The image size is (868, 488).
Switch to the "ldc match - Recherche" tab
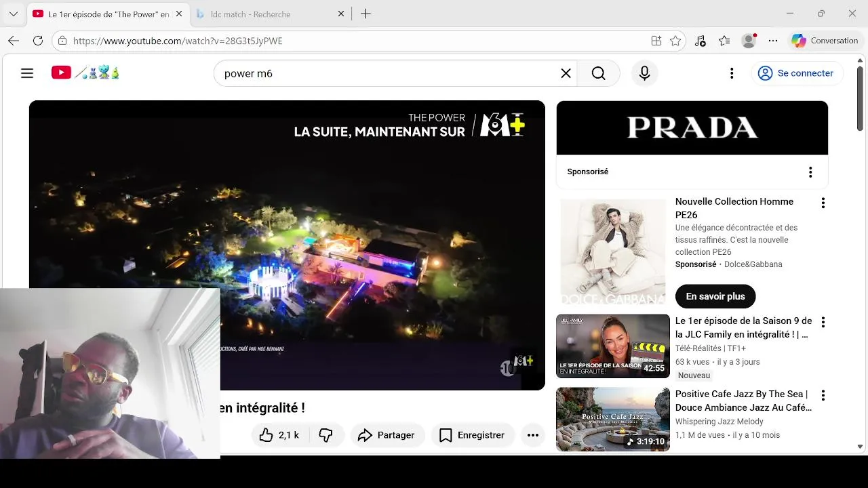(x=271, y=14)
